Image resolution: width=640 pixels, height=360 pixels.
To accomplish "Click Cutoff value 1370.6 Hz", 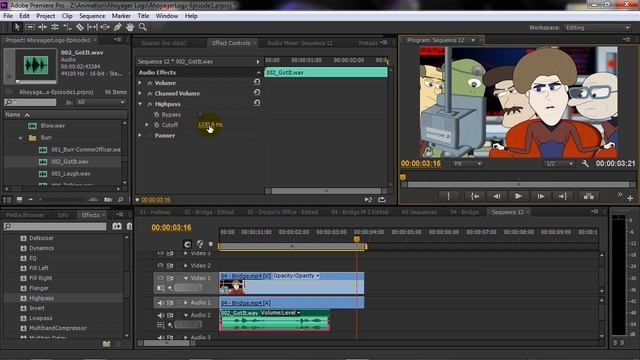I will click(210, 125).
